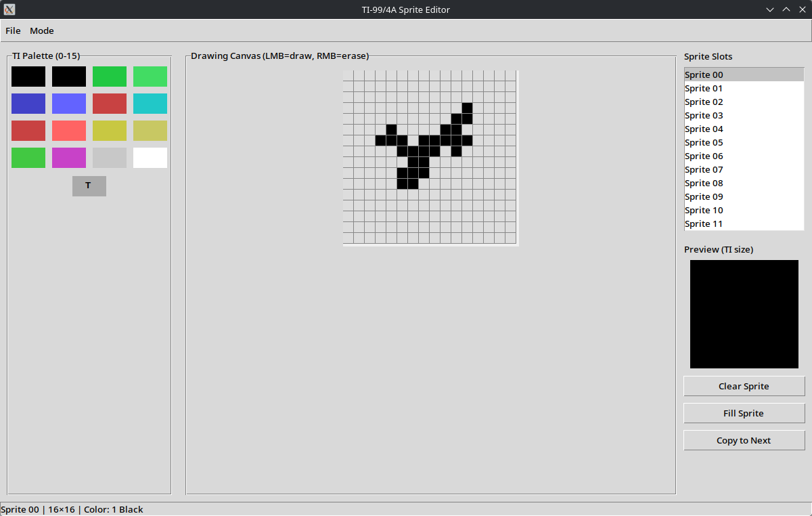Click the Clear Sprite button

point(744,386)
